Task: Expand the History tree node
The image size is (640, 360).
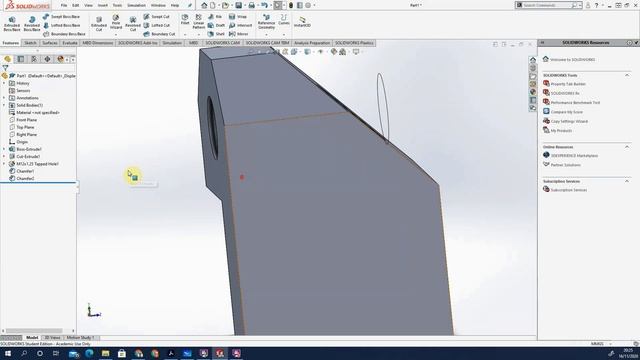Action: click(4, 83)
